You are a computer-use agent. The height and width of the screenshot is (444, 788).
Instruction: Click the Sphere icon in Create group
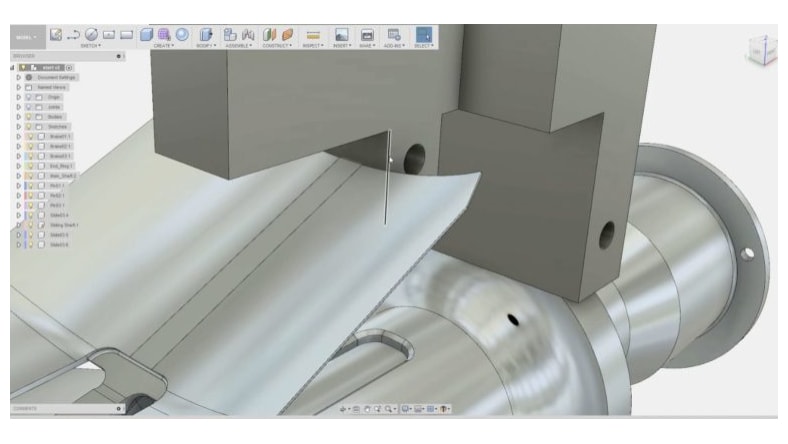pyautogui.click(x=182, y=33)
